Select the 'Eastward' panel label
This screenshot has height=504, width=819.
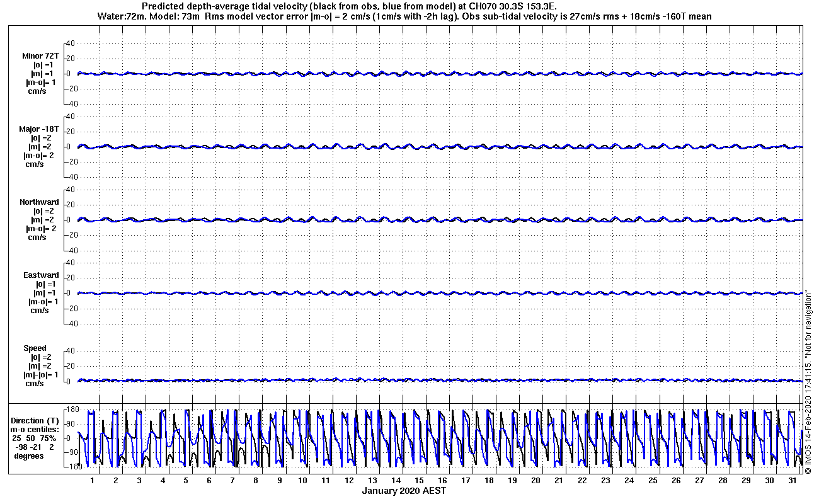pyautogui.click(x=41, y=275)
